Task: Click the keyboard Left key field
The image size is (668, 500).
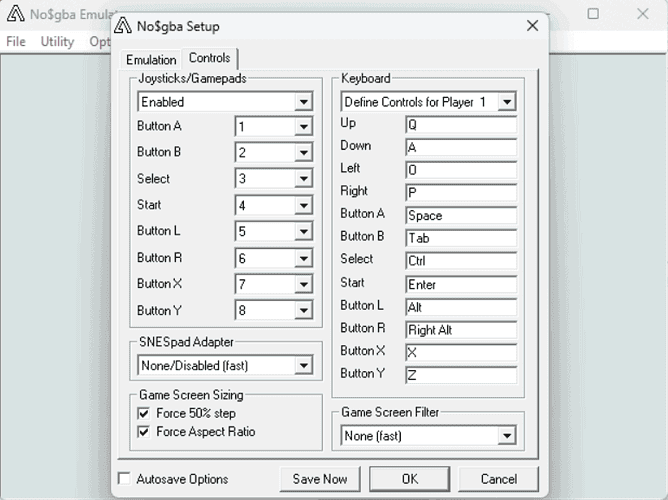Action: pos(461,170)
